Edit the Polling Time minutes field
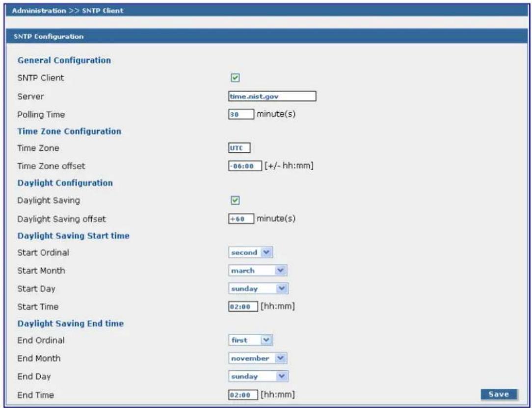The width and height of the screenshot is (532, 408). click(x=241, y=114)
